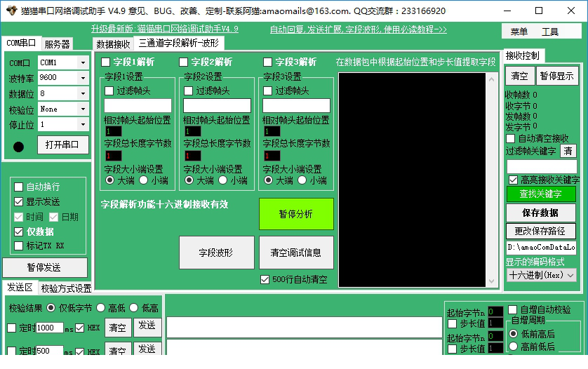Uncheck 高亮接收关键字 checkbox

513,180
